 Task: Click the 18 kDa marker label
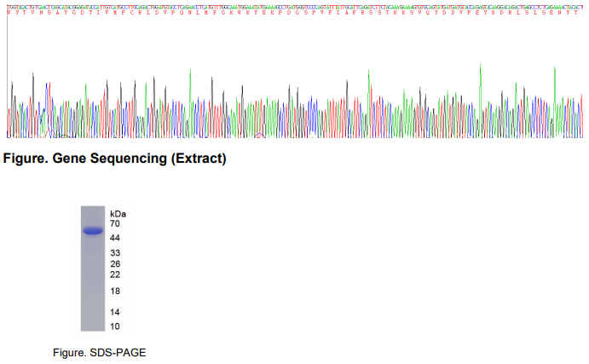coord(115,292)
